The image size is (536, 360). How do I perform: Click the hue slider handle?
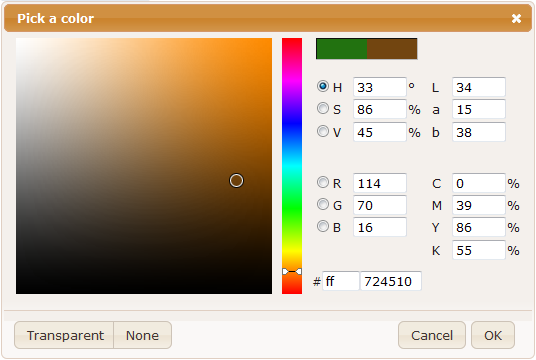tap(292, 271)
